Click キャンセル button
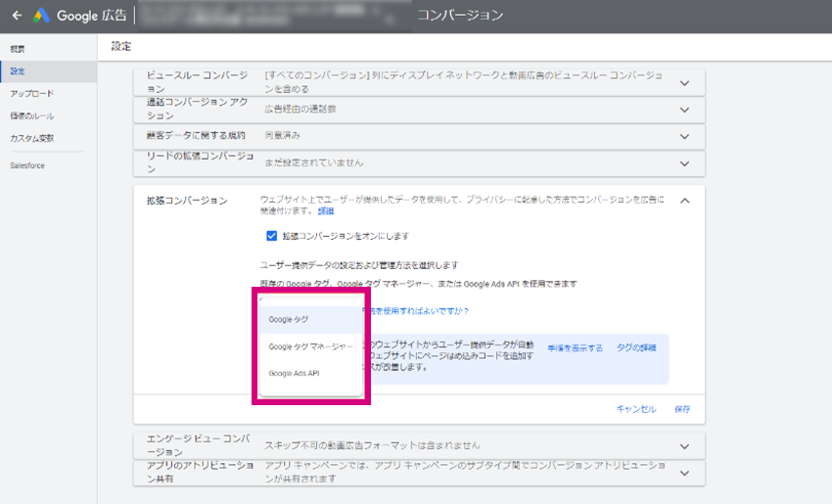 coord(636,409)
